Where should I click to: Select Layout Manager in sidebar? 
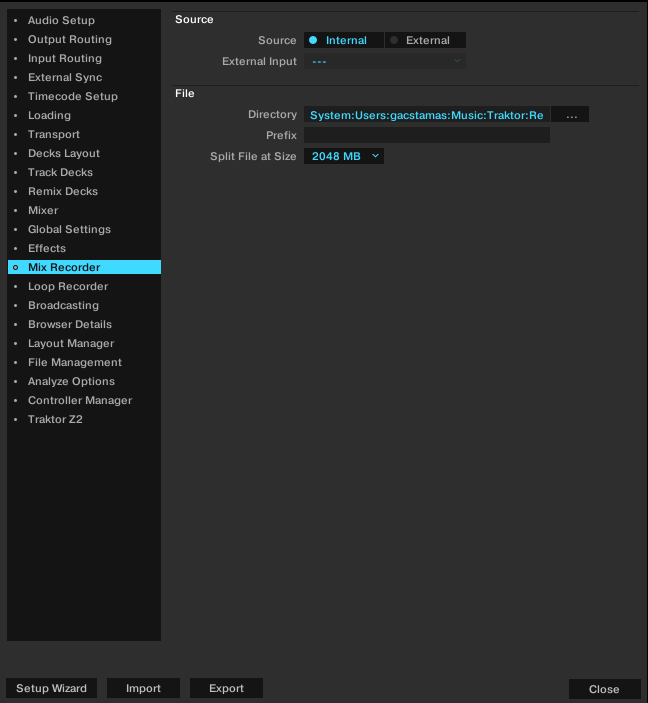pos(84,343)
